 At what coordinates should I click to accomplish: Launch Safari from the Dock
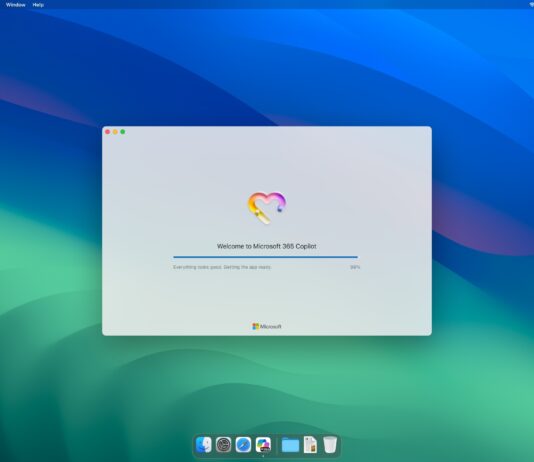(x=243, y=445)
